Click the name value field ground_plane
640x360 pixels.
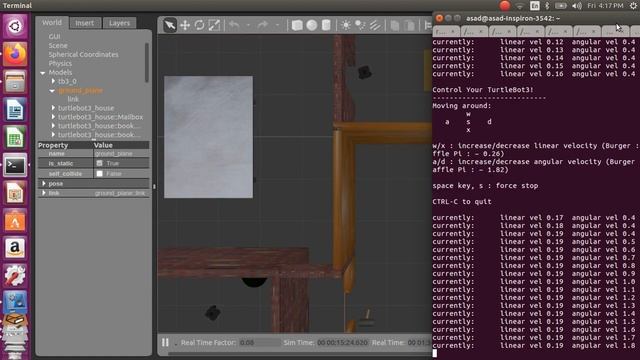[121, 153]
